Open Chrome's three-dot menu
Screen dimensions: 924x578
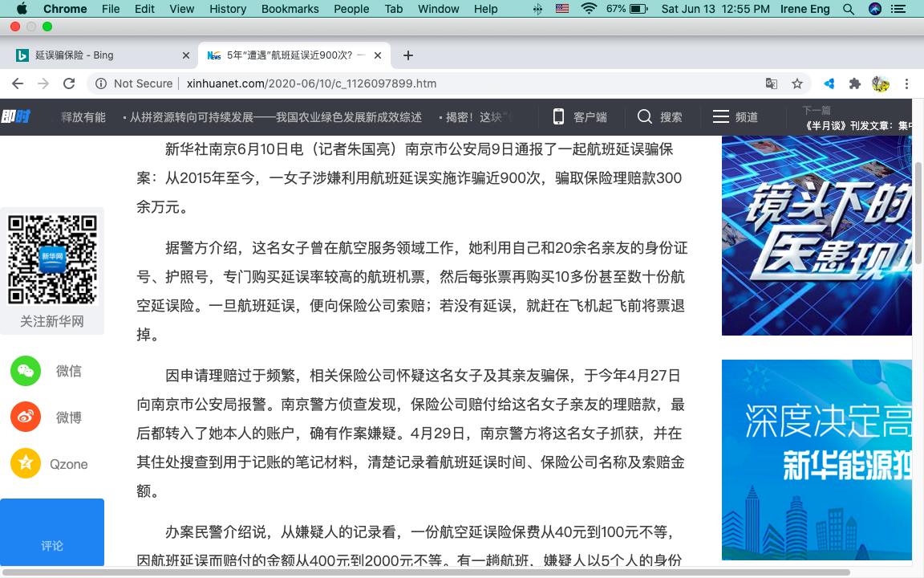tap(907, 83)
